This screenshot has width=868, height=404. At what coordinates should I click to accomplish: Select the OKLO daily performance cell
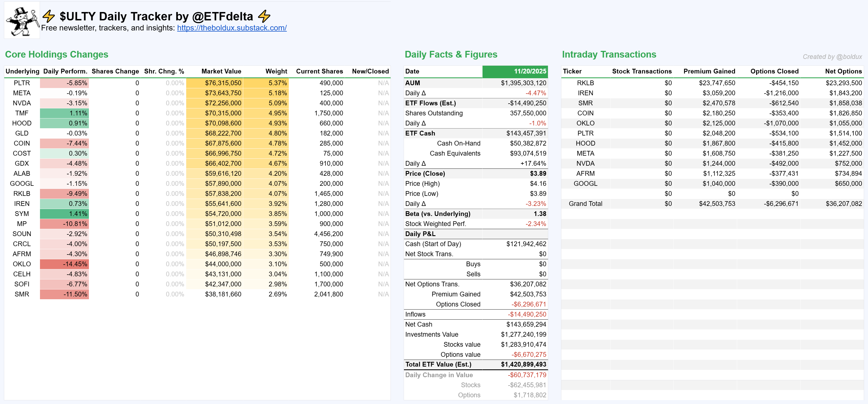(x=64, y=264)
